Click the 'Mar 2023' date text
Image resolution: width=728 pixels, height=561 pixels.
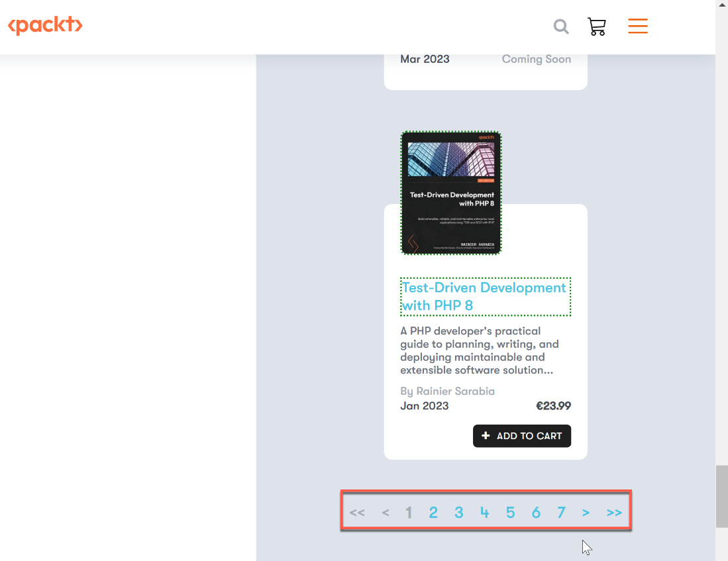(425, 59)
